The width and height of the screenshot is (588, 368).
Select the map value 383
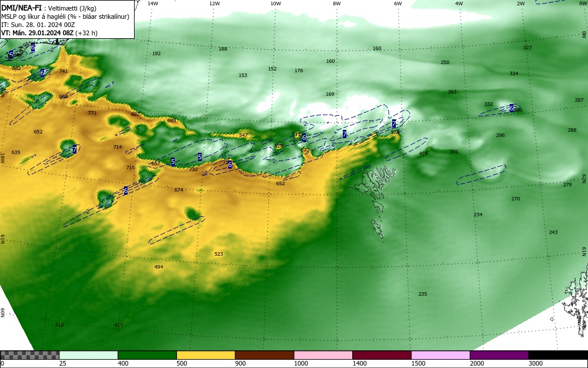[452, 92]
